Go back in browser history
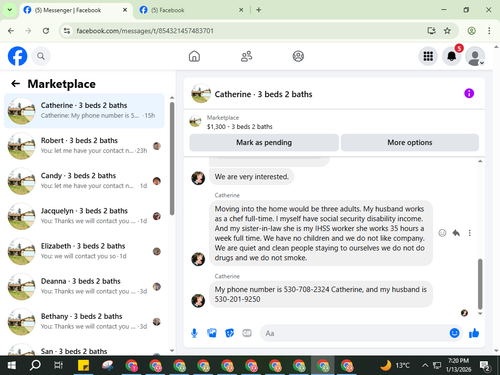The width and height of the screenshot is (500, 375). pos(11,31)
